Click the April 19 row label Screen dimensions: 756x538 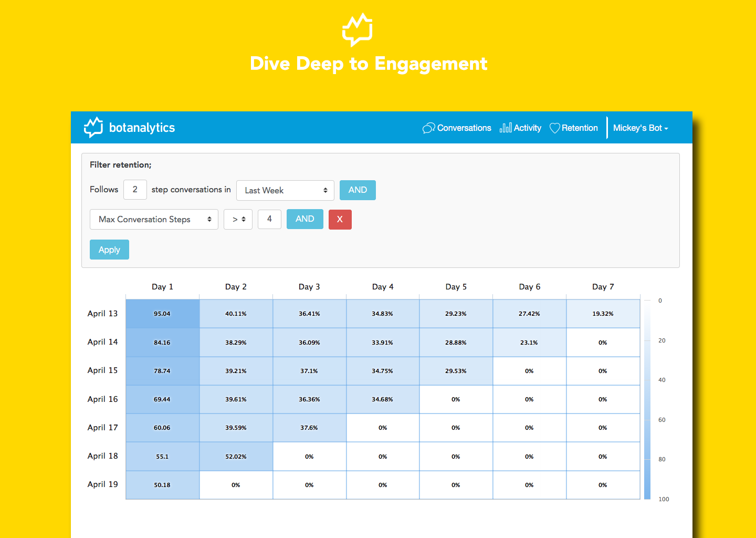tap(102, 484)
